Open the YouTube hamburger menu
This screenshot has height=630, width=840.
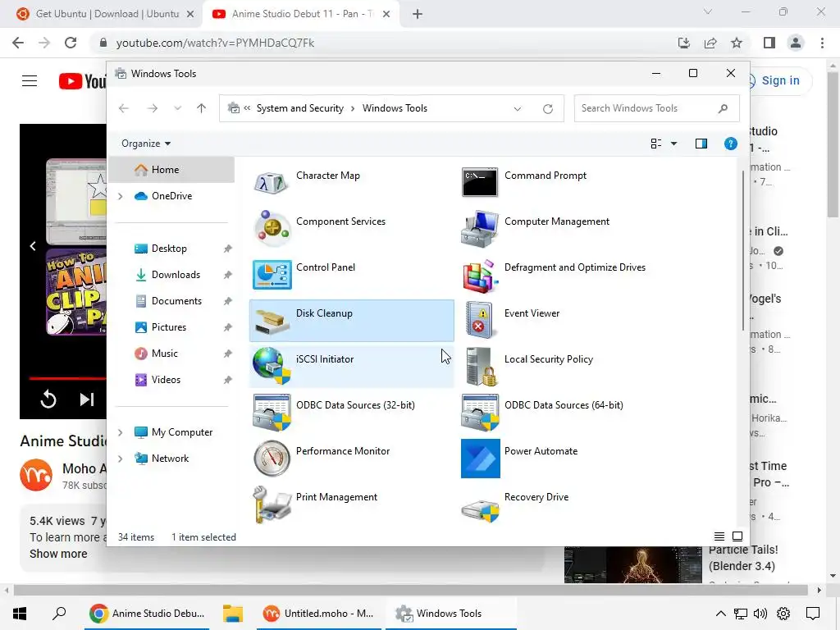click(30, 81)
